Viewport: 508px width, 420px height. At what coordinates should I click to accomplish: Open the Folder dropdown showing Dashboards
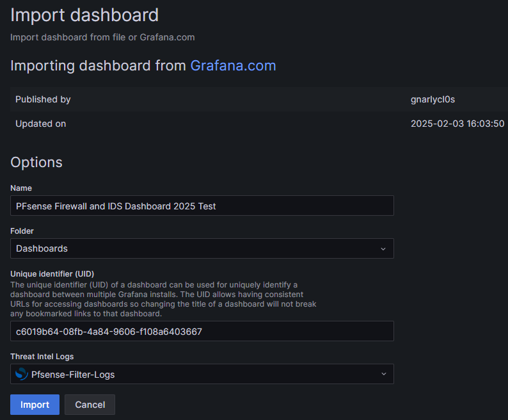coord(202,248)
